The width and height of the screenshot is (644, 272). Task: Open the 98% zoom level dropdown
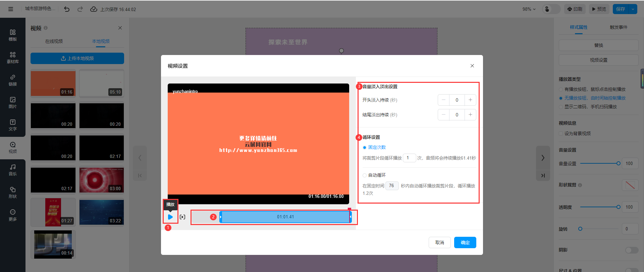point(529,9)
